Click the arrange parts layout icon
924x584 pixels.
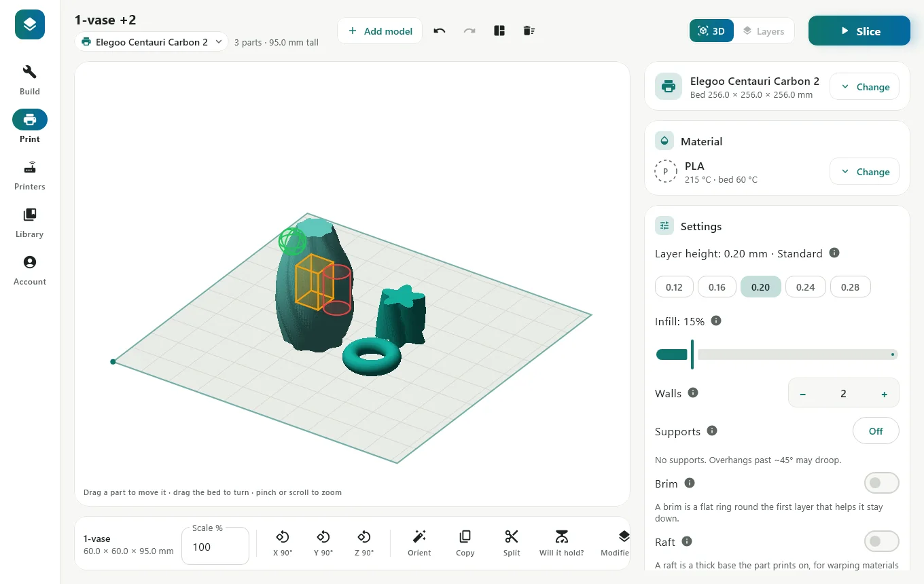tap(499, 31)
